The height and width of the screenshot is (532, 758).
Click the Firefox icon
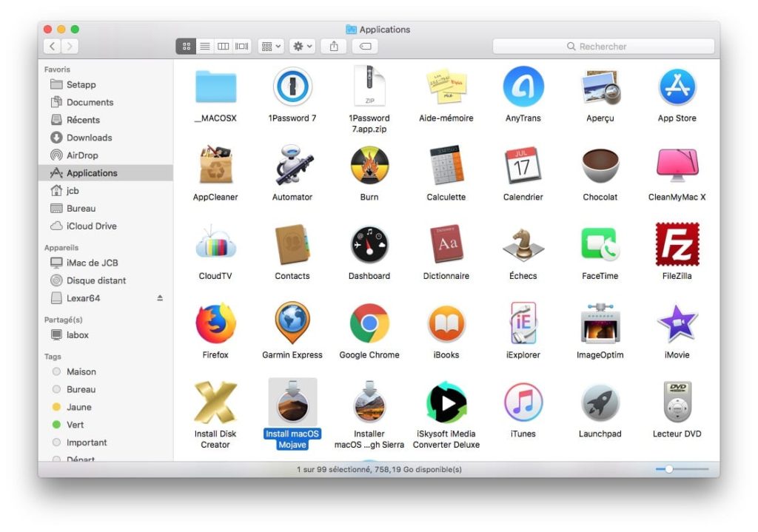pos(215,323)
